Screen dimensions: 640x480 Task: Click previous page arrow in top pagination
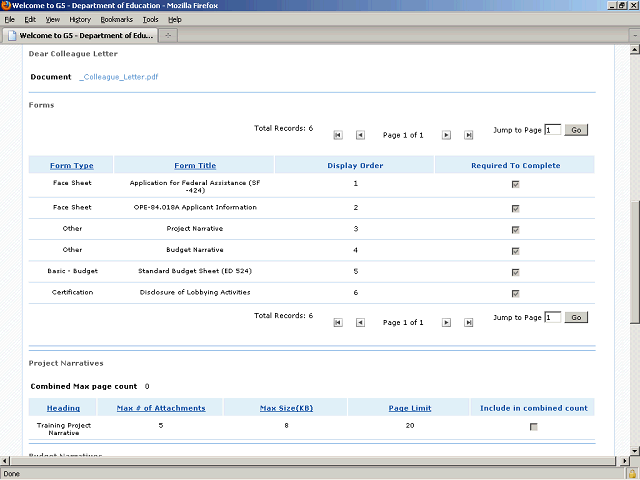[360, 135]
